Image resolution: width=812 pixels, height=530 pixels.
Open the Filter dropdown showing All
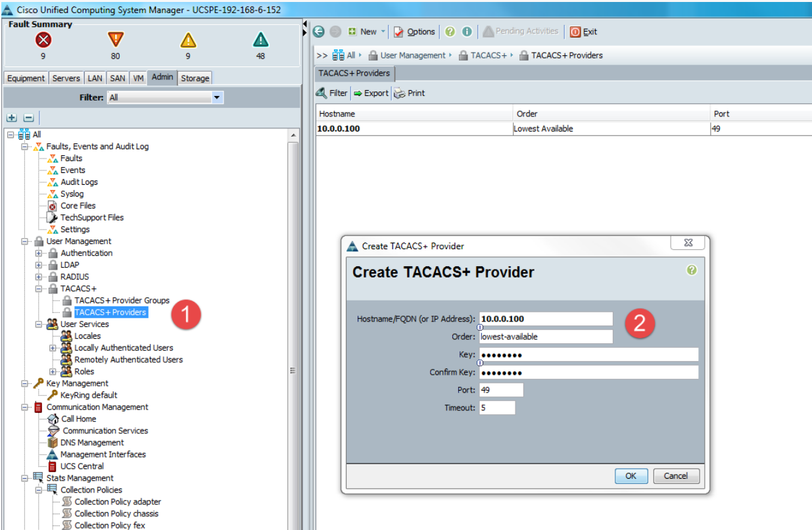216,97
